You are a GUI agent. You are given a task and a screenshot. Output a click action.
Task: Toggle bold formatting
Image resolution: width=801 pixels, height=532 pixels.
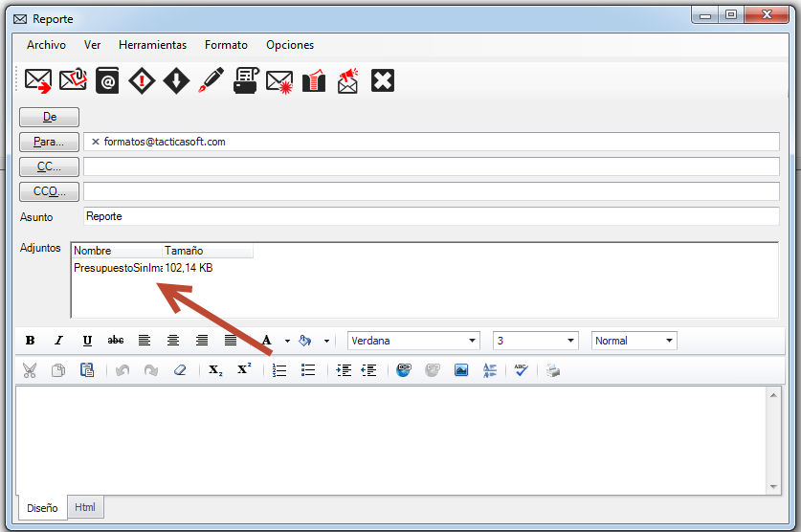coord(30,341)
